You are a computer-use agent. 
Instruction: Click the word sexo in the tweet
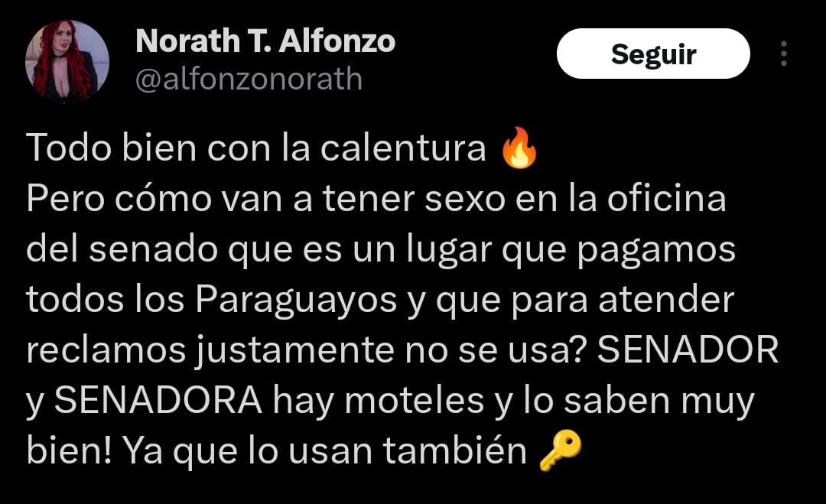click(465, 199)
